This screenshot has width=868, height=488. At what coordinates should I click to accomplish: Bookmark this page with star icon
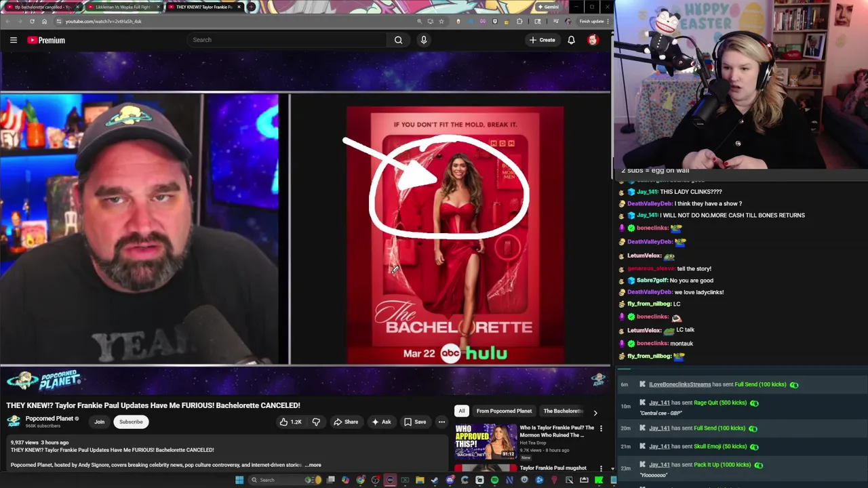click(441, 21)
